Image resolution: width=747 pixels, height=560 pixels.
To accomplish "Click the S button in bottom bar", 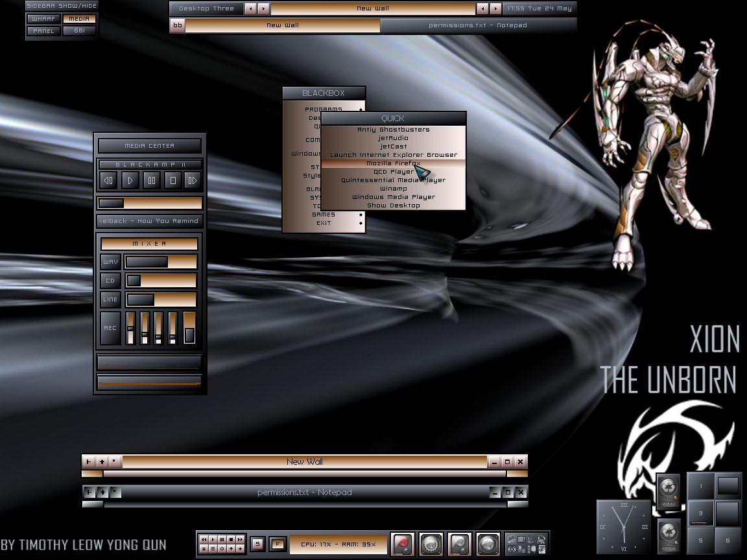I will coord(257,544).
